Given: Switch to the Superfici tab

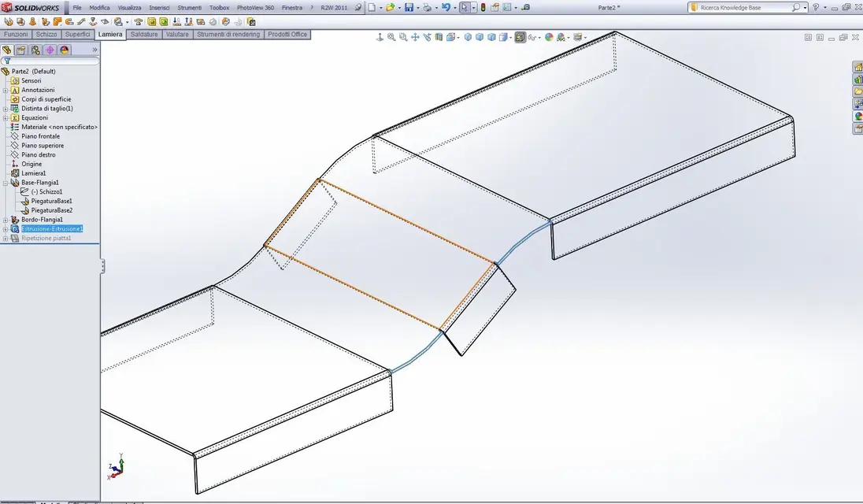Looking at the screenshot, I should click(x=78, y=34).
